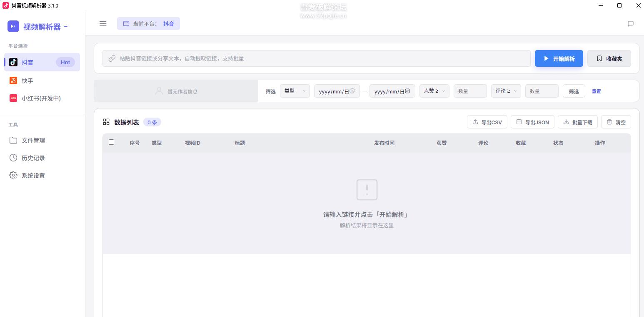Click the calendar icon of end date
The height and width of the screenshot is (317, 644).
(407, 91)
